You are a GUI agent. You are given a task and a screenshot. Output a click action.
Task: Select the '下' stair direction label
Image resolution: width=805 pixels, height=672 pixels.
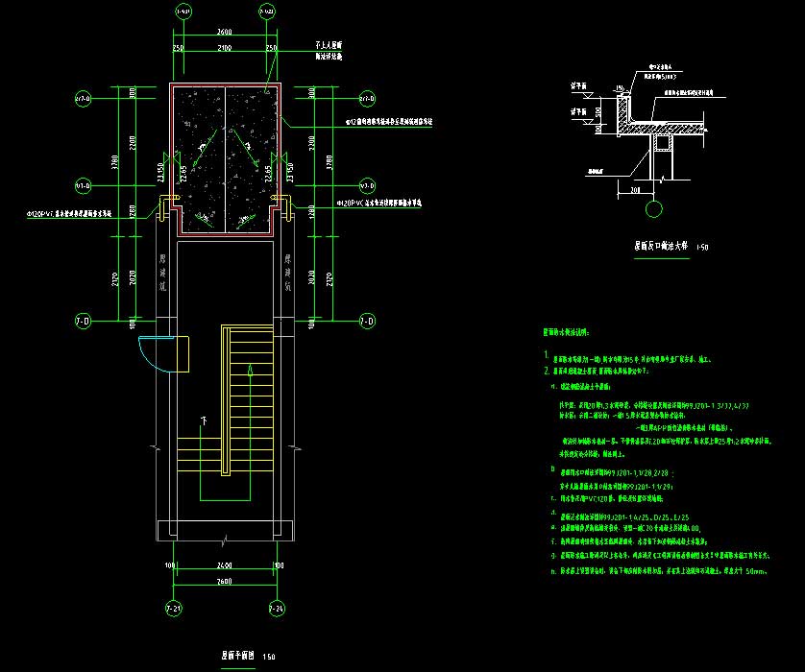click(204, 420)
